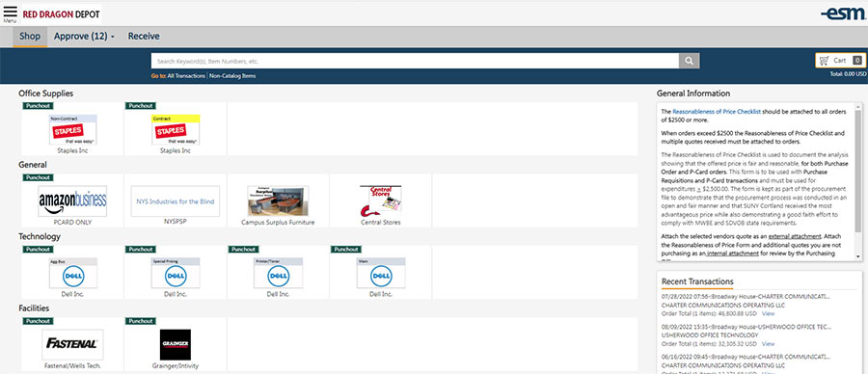Screen dimensions: 868x374
Task: Open the Dell Agg-Buy punchout
Action: pyautogui.click(x=72, y=273)
